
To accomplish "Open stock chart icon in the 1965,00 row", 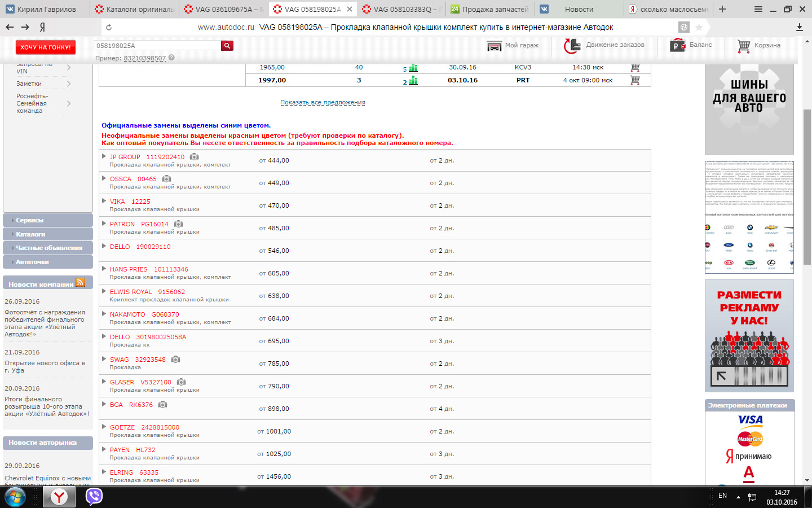I will (413, 68).
